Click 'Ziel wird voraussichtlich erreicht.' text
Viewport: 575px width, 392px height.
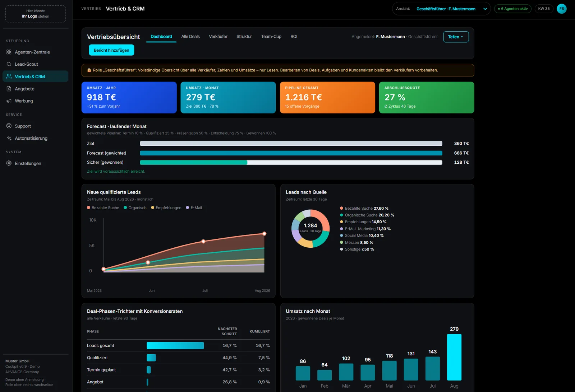[x=116, y=172]
